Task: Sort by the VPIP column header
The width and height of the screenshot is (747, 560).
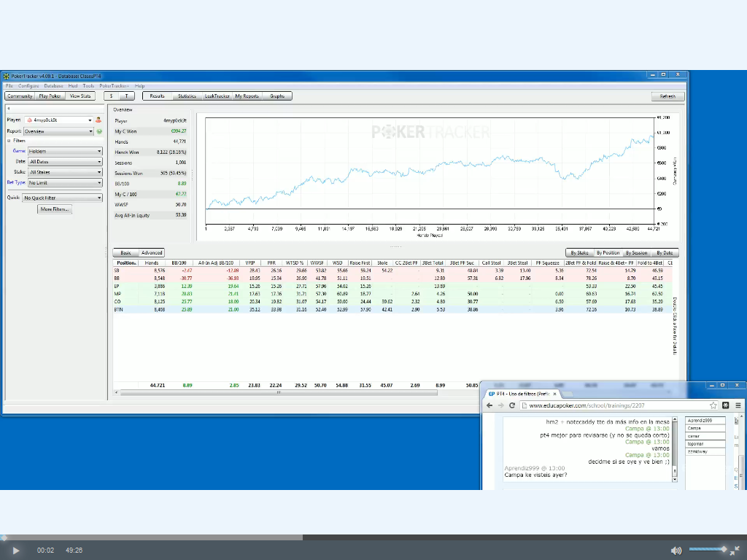Action: (250, 262)
